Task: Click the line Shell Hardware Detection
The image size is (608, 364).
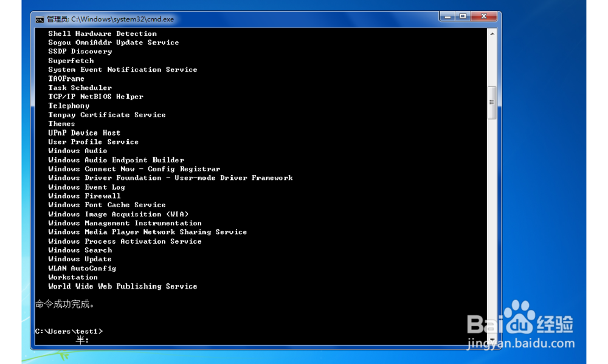Action: [102, 33]
